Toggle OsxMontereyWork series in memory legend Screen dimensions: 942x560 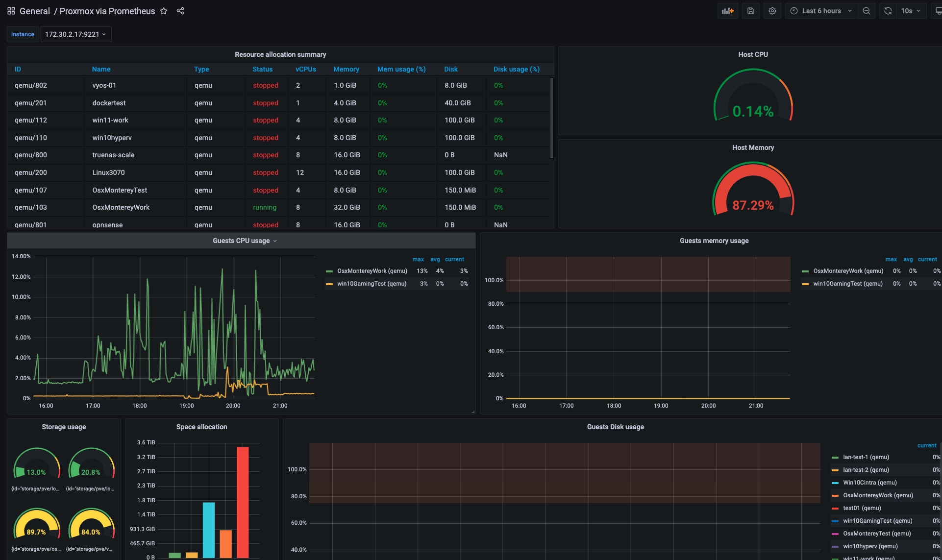(848, 271)
